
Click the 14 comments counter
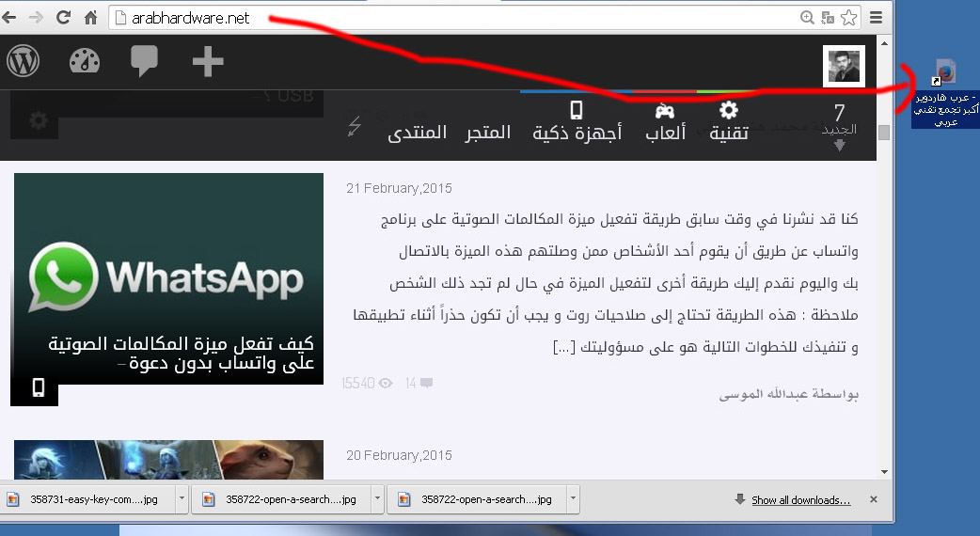(x=419, y=383)
